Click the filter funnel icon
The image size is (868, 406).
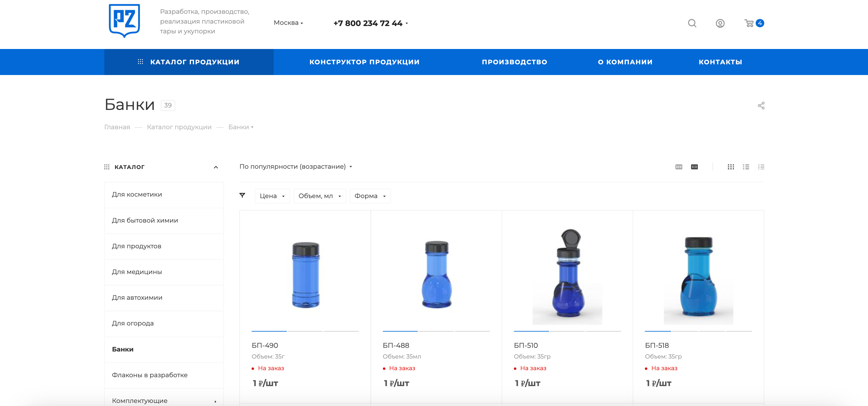pyautogui.click(x=242, y=195)
